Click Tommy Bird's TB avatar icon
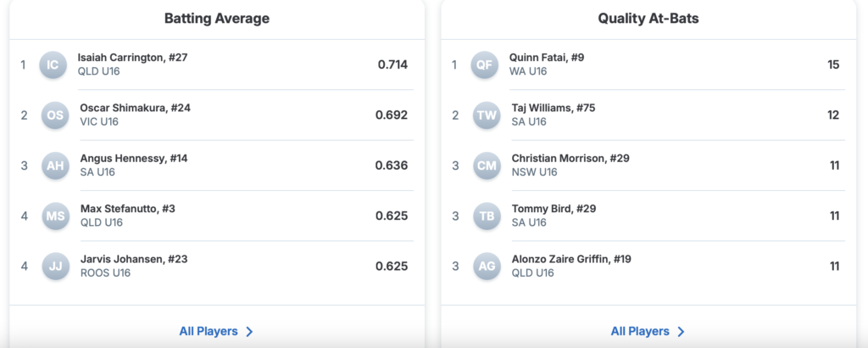 click(487, 216)
